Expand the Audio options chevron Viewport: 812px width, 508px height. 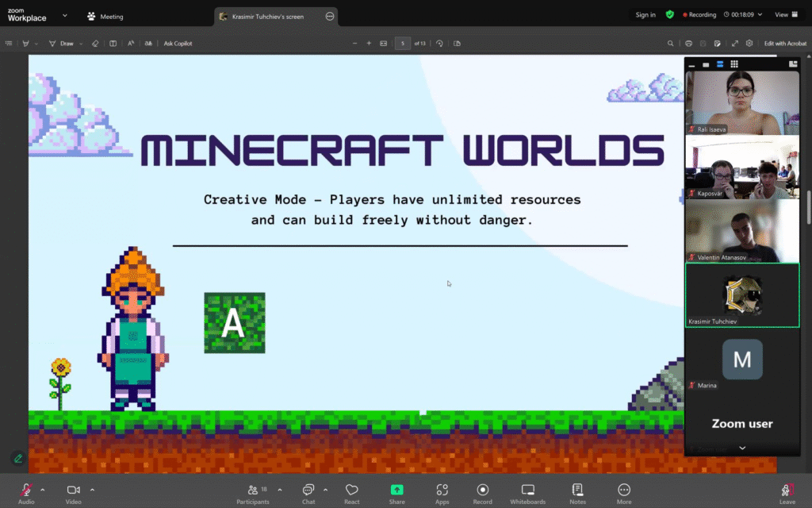tap(43, 490)
